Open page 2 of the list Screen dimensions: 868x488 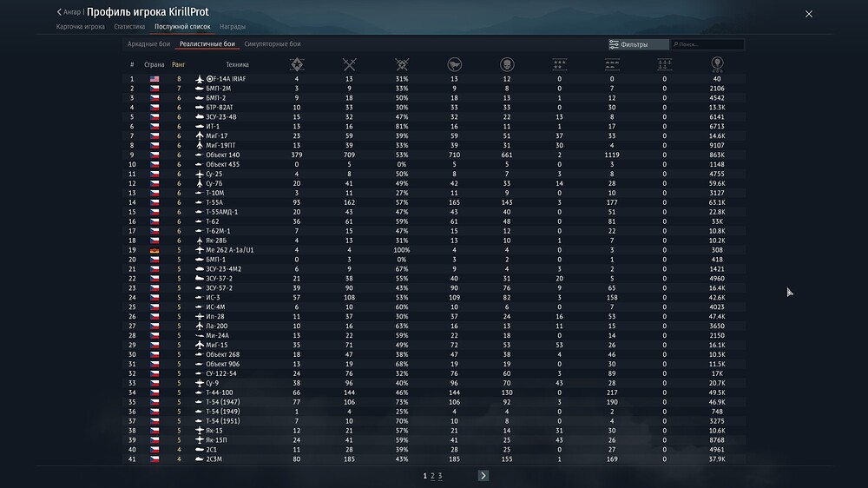tap(432, 476)
